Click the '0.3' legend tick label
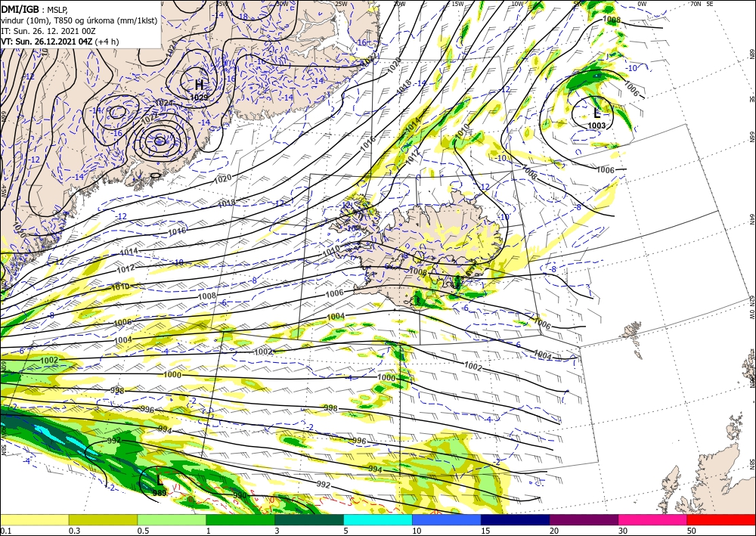This screenshot has width=756, height=536. 74,531
